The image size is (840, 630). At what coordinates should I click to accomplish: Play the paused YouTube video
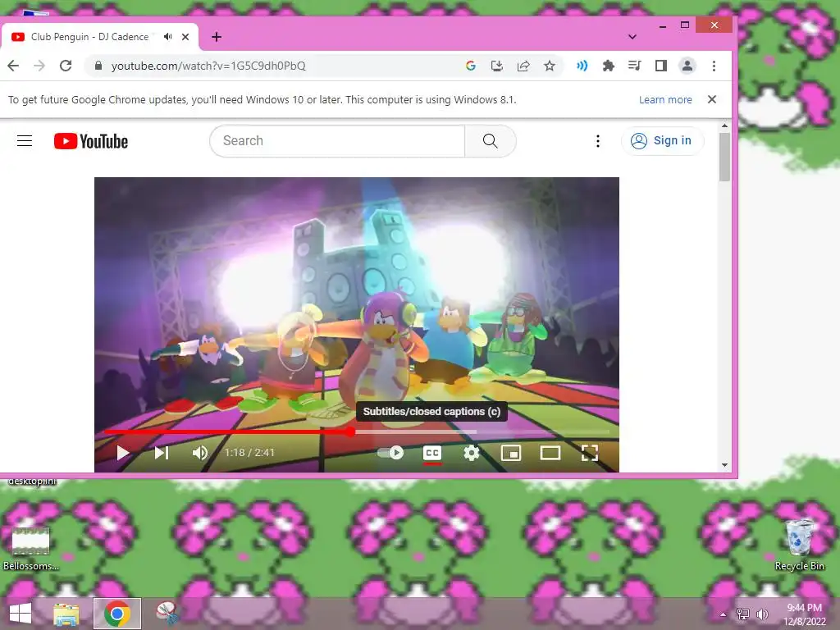point(123,453)
